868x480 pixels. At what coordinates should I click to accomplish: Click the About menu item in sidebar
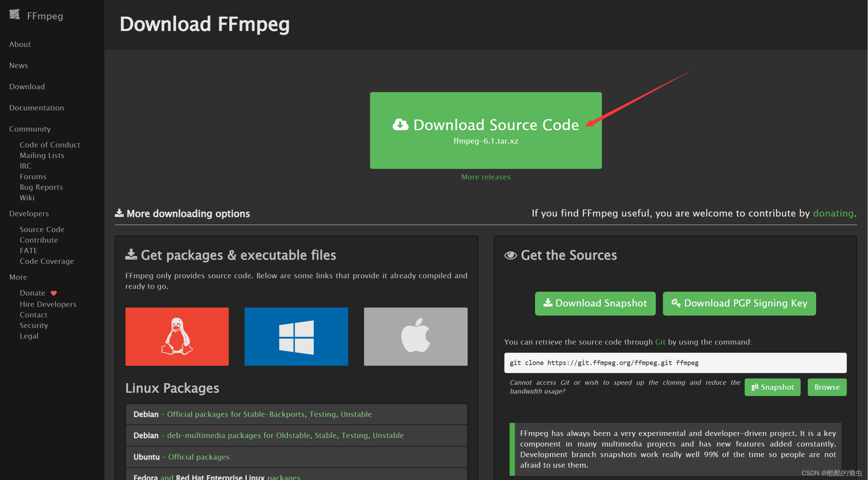click(21, 44)
